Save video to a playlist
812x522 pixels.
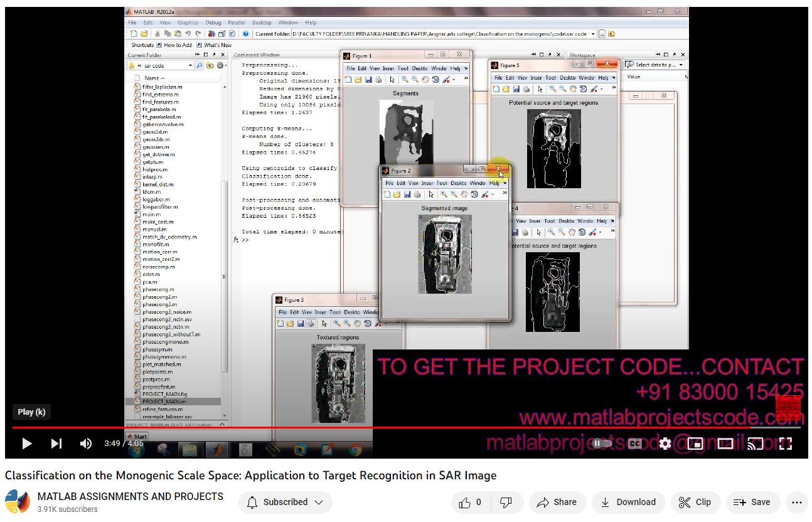click(x=752, y=502)
